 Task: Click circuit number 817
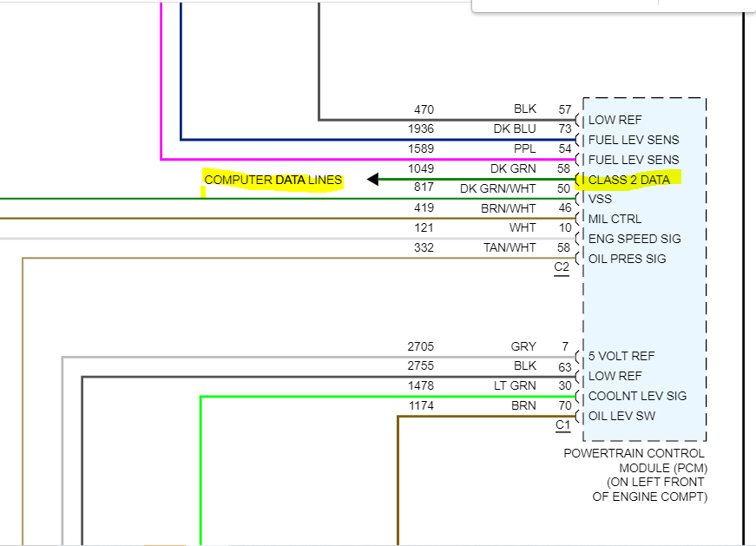pos(424,187)
